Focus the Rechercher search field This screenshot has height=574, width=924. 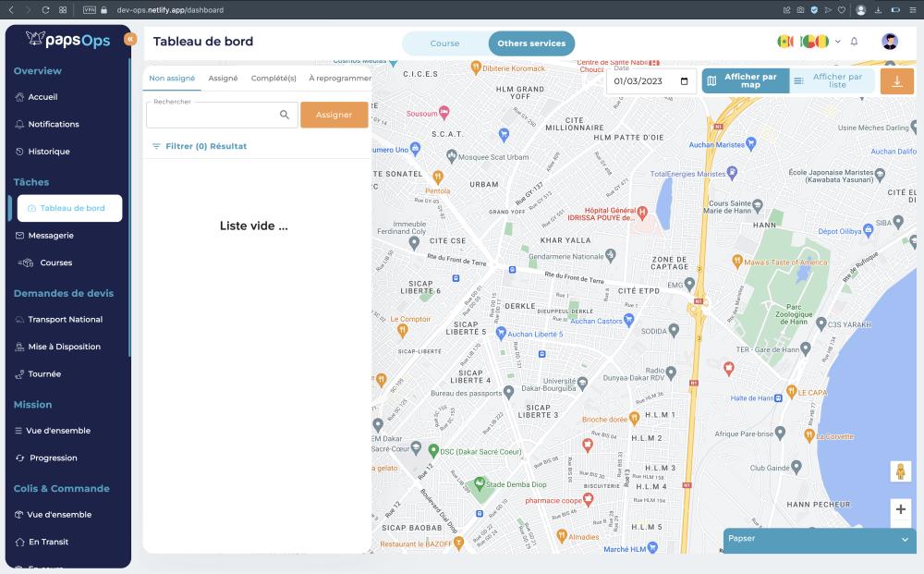click(x=222, y=115)
